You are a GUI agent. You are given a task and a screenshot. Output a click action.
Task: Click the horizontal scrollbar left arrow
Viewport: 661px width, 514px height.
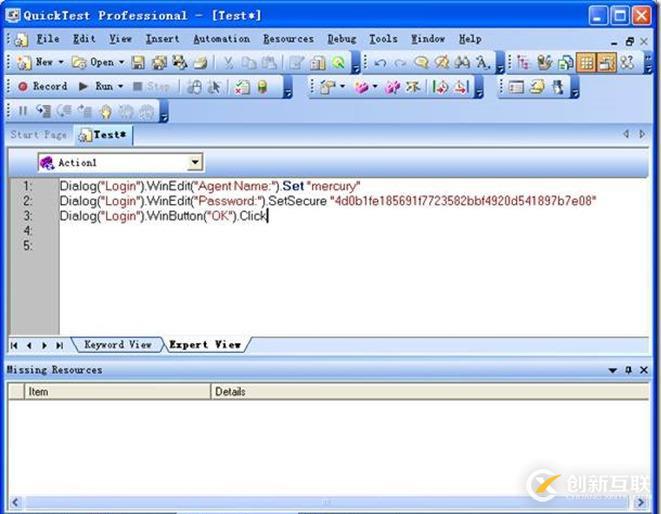[15, 502]
